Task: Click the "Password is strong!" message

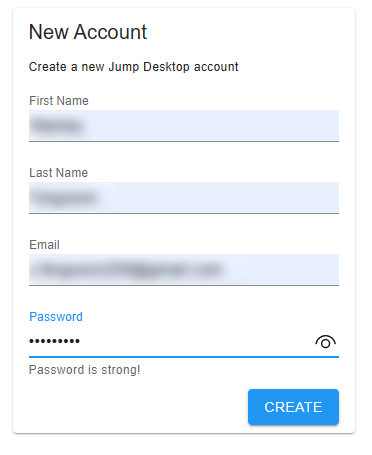Action: [x=85, y=370]
